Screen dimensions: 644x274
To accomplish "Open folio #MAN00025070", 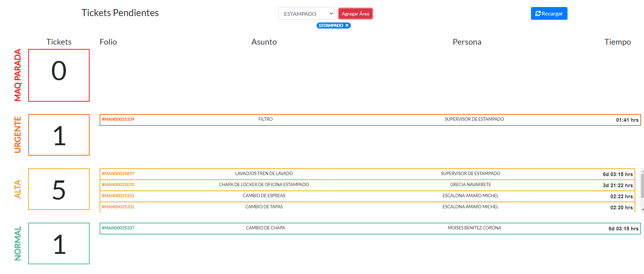I will [x=118, y=185].
